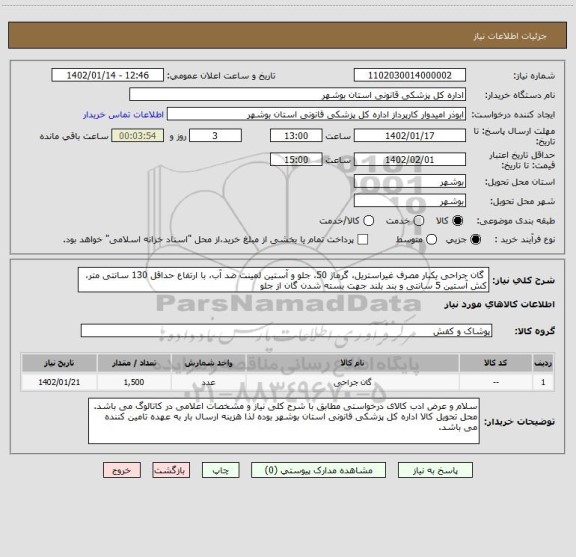Click the remaining time countdown 00:03:54

(x=138, y=136)
